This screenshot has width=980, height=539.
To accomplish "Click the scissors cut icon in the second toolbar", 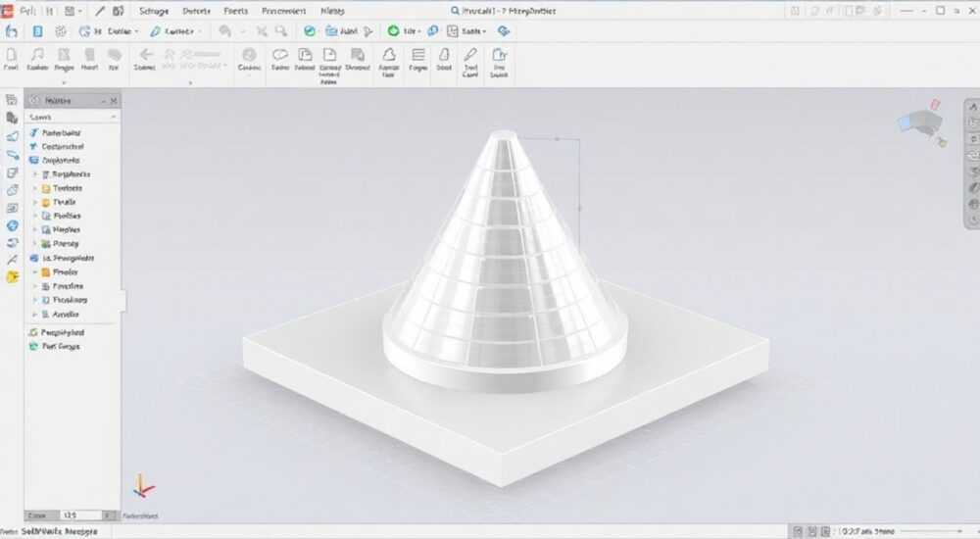I will point(262,31).
